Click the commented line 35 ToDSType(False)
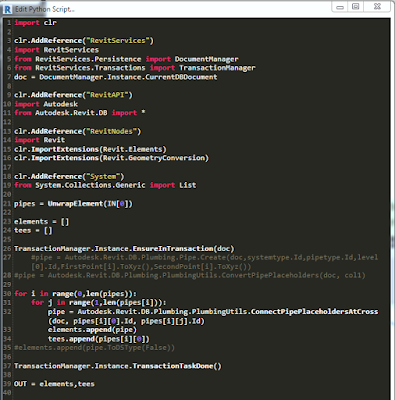 94,348
